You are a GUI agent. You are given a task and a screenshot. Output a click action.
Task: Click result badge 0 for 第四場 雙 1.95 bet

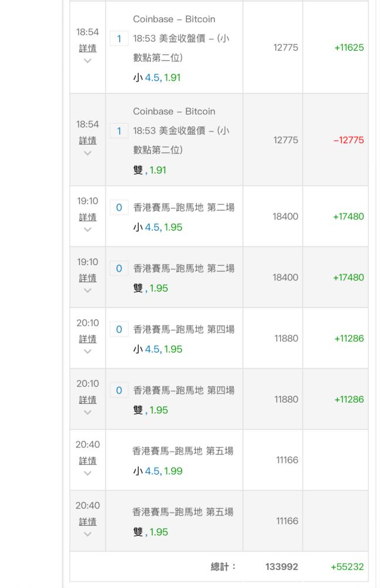[x=119, y=390]
